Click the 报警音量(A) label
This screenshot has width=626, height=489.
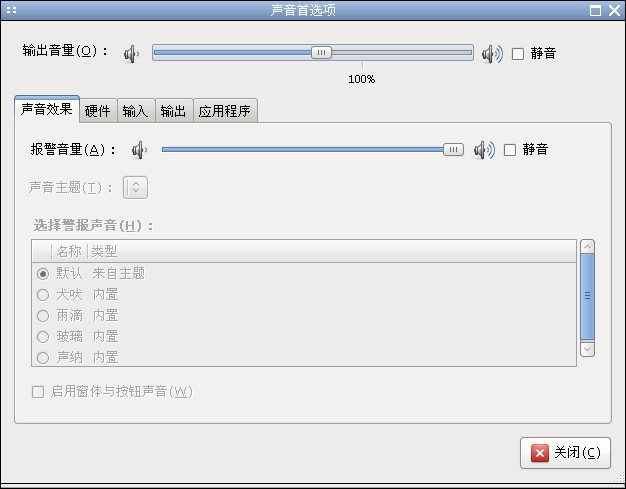tap(73, 150)
